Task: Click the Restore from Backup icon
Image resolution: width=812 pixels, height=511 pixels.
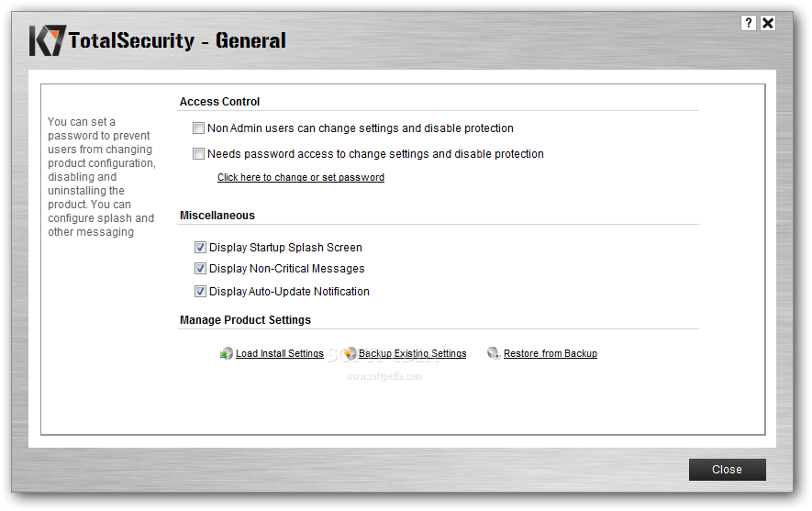Action: (x=494, y=353)
